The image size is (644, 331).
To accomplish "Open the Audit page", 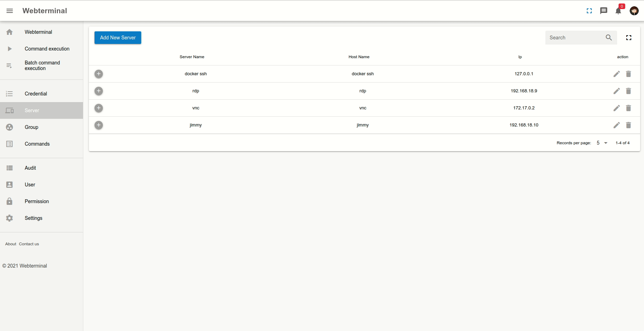I will [41, 168].
